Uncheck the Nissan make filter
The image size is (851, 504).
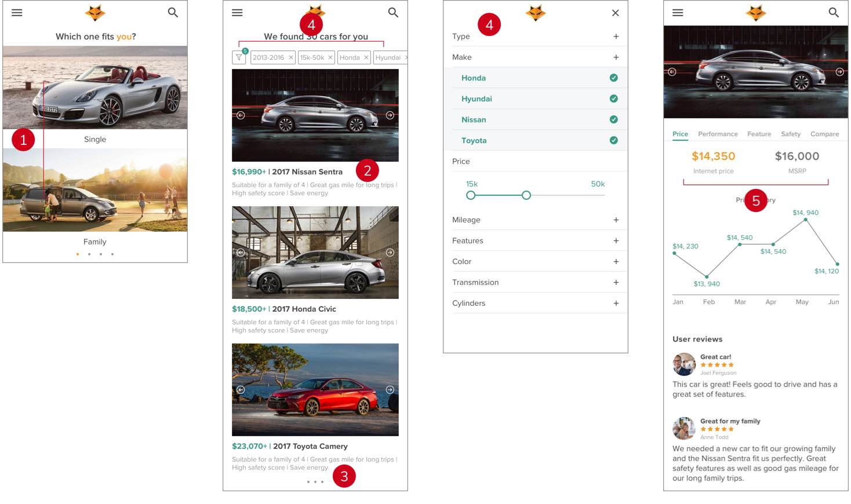pyautogui.click(x=613, y=119)
